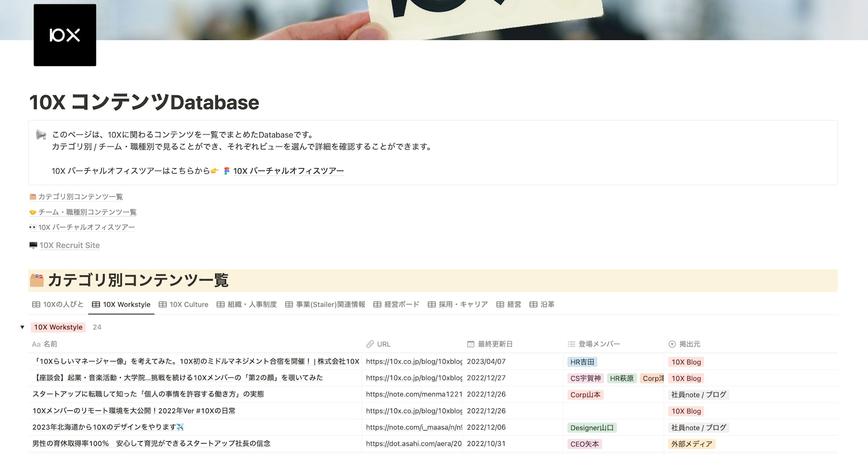The width and height of the screenshot is (868, 458).
Task: Select the 10X Workstyle view tab
Action: click(x=121, y=305)
